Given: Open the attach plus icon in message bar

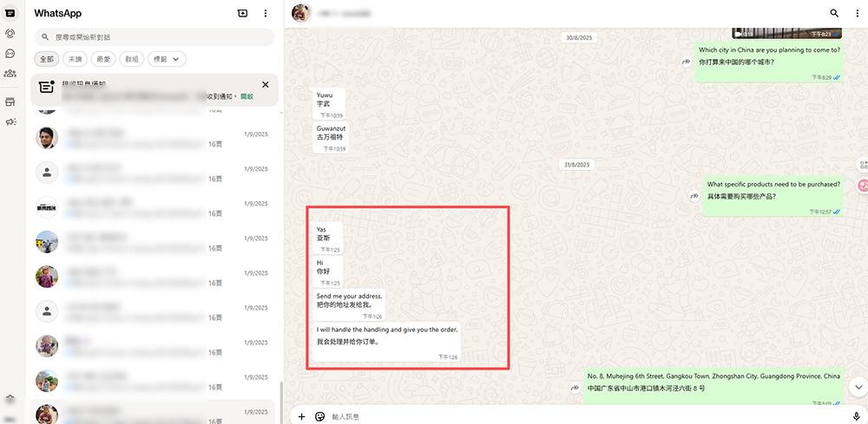Looking at the screenshot, I should [301, 416].
